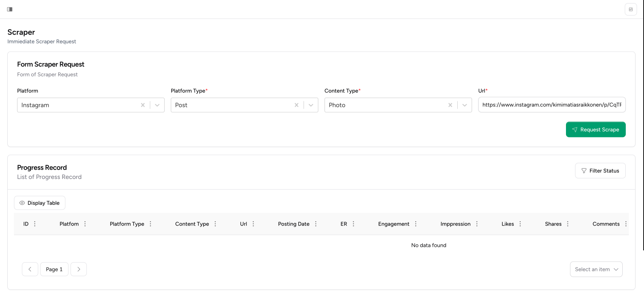Open the Likes column options menu

point(520,224)
